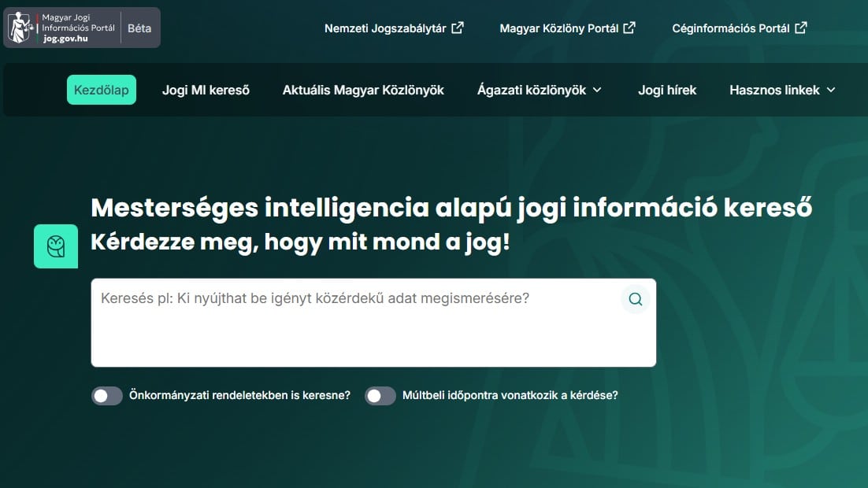Click external-link icon next to Magyar Közlöny Portál

tap(629, 28)
